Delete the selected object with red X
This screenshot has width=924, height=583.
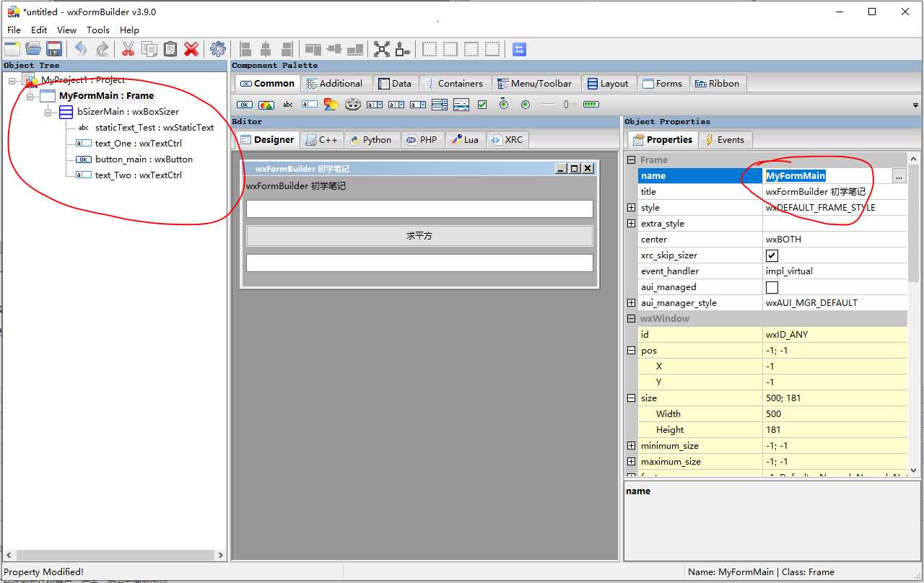(x=191, y=49)
